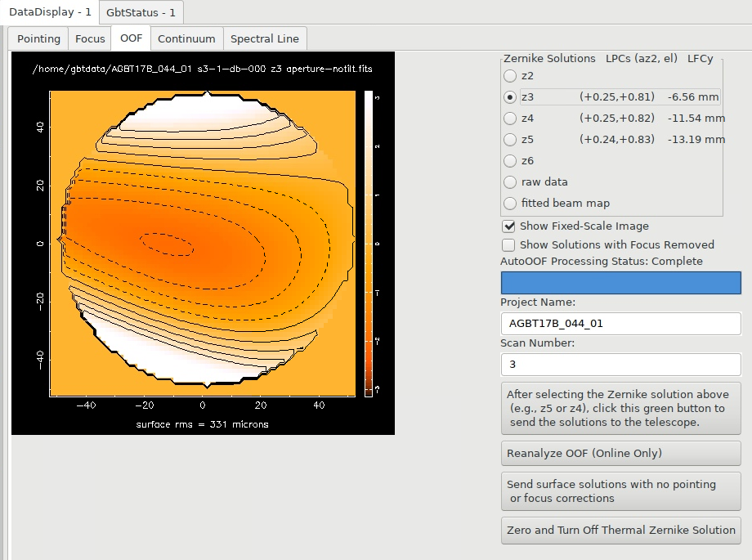Click the z5 LFCy value -13.19 mm
752x560 pixels.
pyautogui.click(x=696, y=140)
